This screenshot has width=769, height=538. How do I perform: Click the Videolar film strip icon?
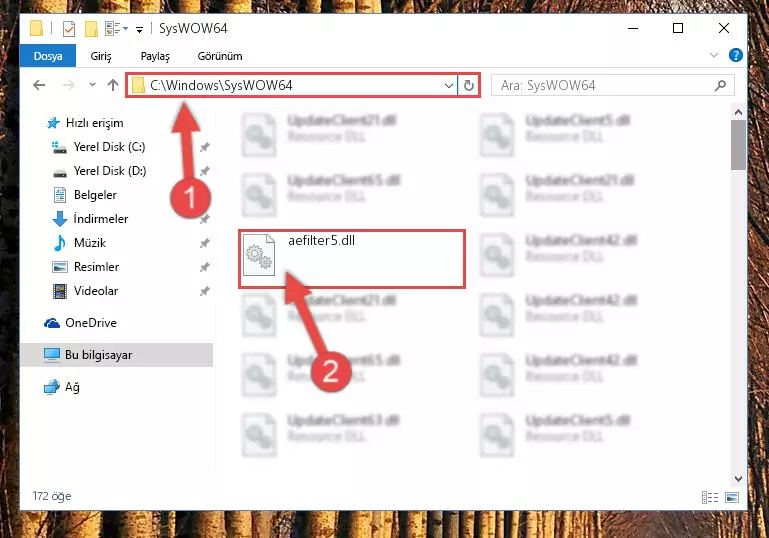pos(59,291)
